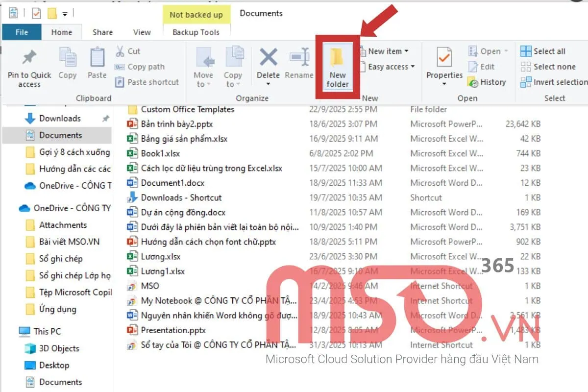Click the Rename icon on the ribbon
Image resolution: width=588 pixels, height=392 pixels.
299,61
